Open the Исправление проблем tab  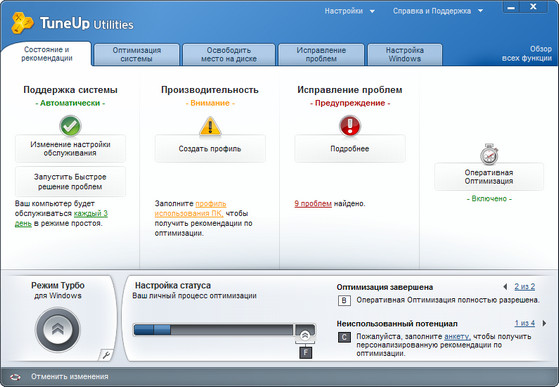click(x=321, y=55)
